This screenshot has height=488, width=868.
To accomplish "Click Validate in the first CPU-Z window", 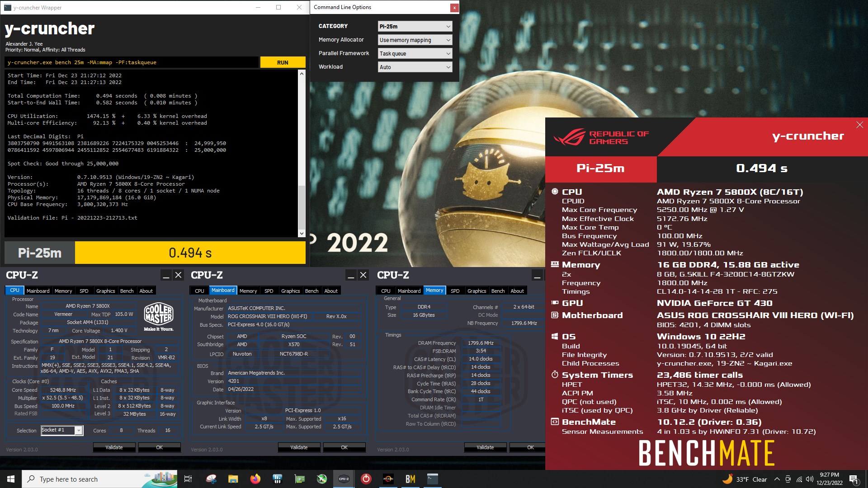I will click(x=114, y=447).
